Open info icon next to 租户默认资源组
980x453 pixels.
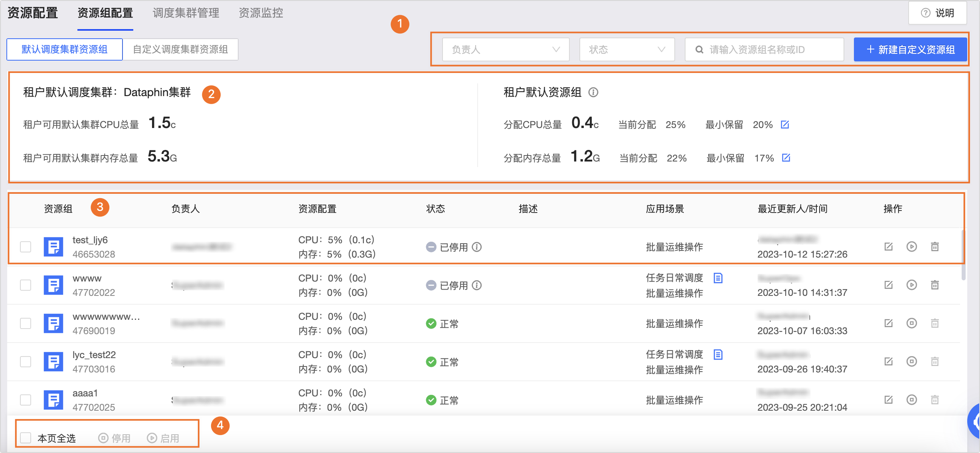[593, 92]
